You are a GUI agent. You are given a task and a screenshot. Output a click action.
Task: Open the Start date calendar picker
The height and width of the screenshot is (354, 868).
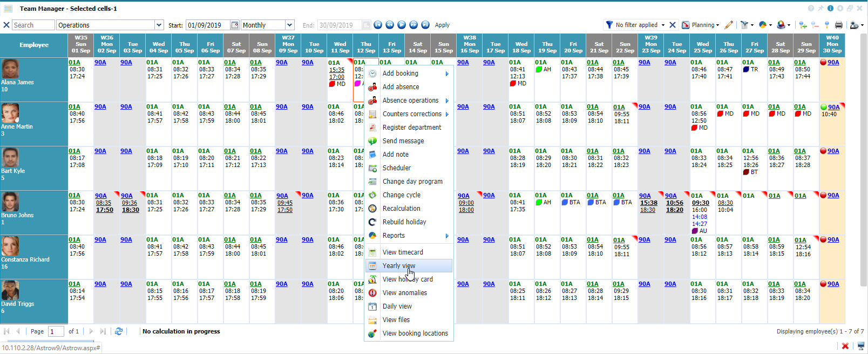[x=235, y=25]
